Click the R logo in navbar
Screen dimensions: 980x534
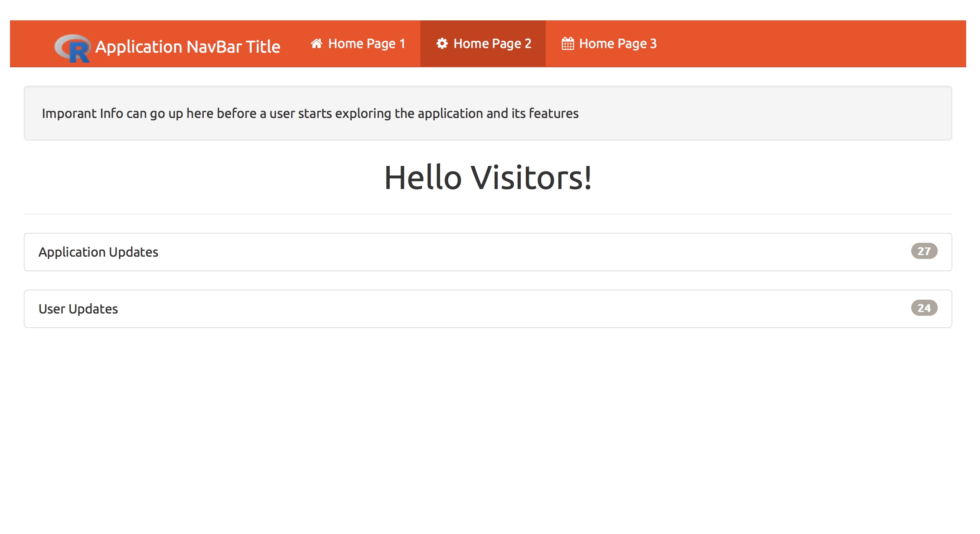tap(73, 48)
